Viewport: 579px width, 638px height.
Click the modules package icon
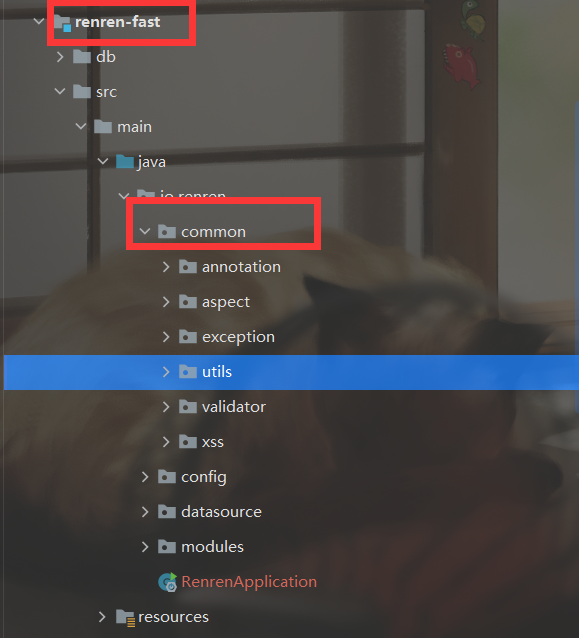pyautogui.click(x=166, y=547)
